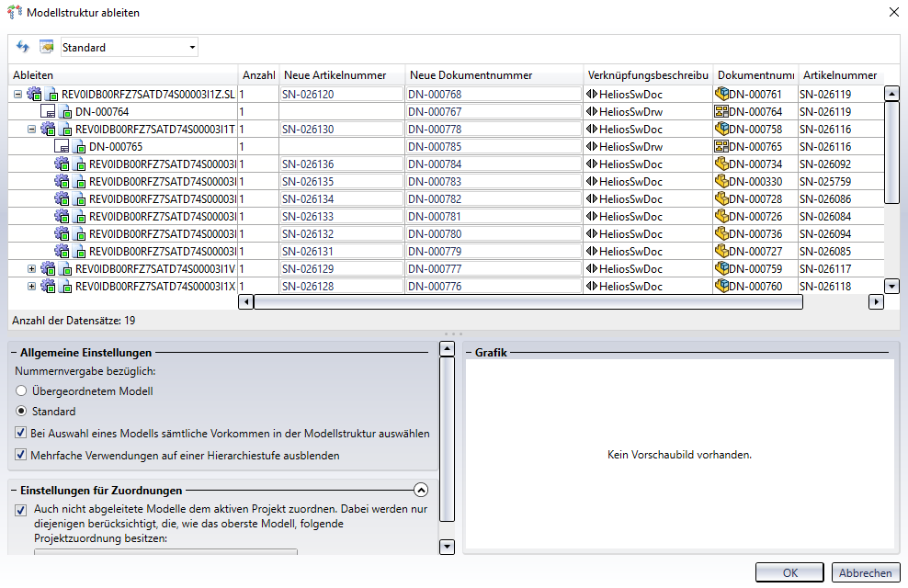Click the Abbrechen button
Image resolution: width=908 pixels, height=588 pixels.
pos(866,572)
